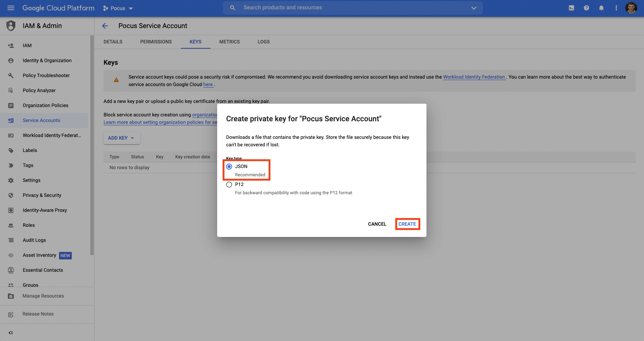Image resolution: width=644 pixels, height=341 pixels.
Task: Select the P12 key type radio button
Action: [x=229, y=185]
